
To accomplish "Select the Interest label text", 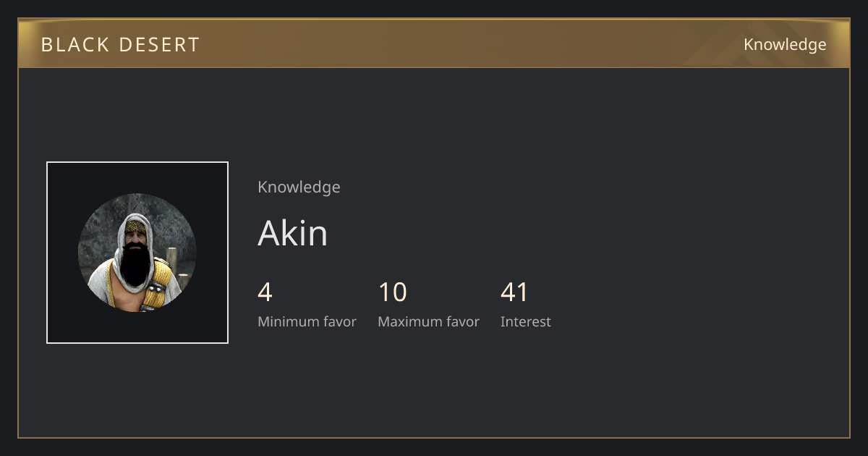I will 525,322.
